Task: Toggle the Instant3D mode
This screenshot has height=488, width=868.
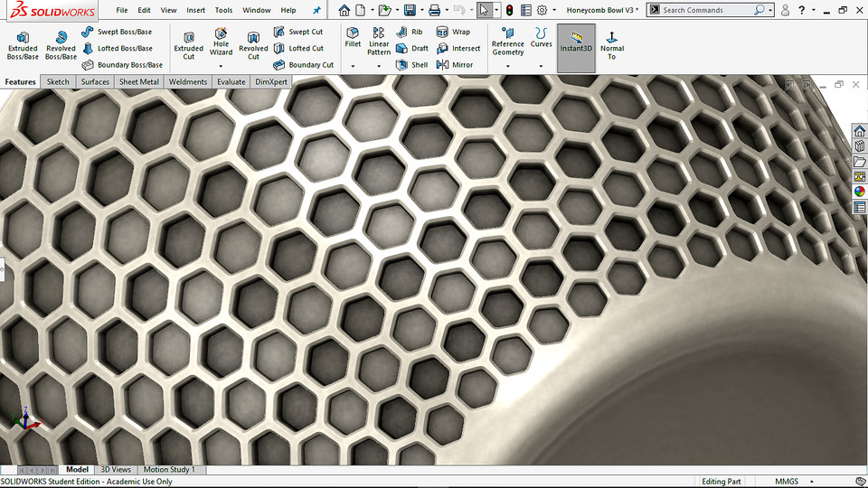Action: [x=576, y=42]
